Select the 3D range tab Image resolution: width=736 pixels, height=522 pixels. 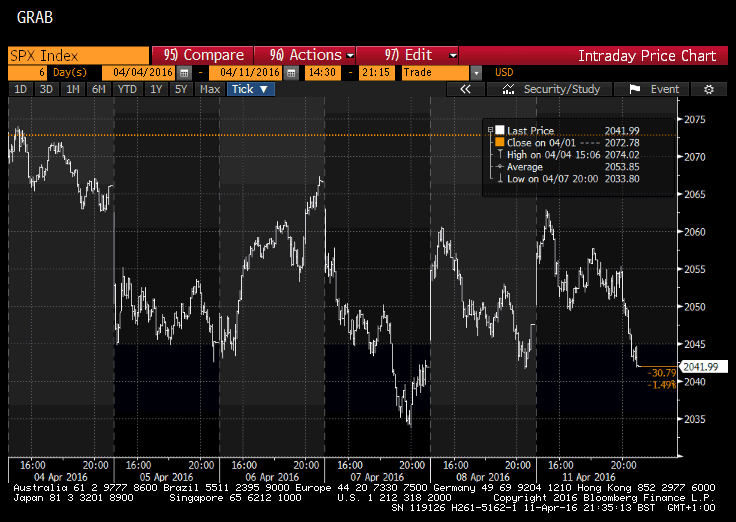(x=46, y=89)
